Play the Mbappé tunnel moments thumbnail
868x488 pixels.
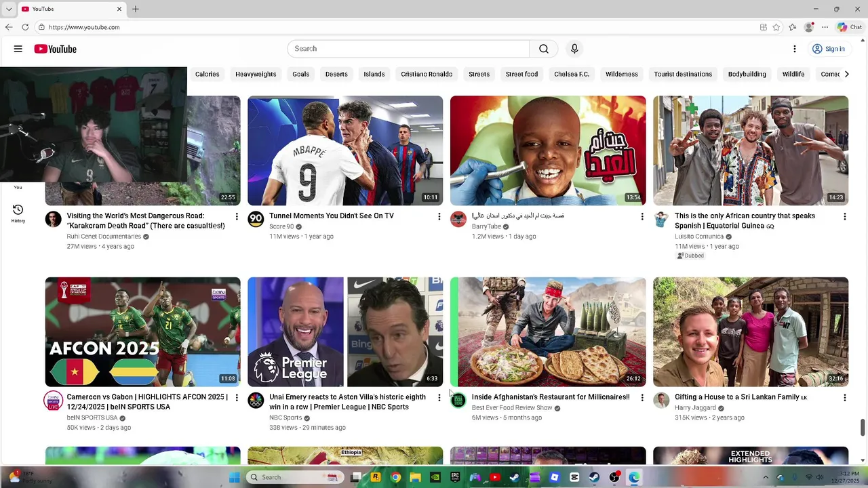coord(345,150)
